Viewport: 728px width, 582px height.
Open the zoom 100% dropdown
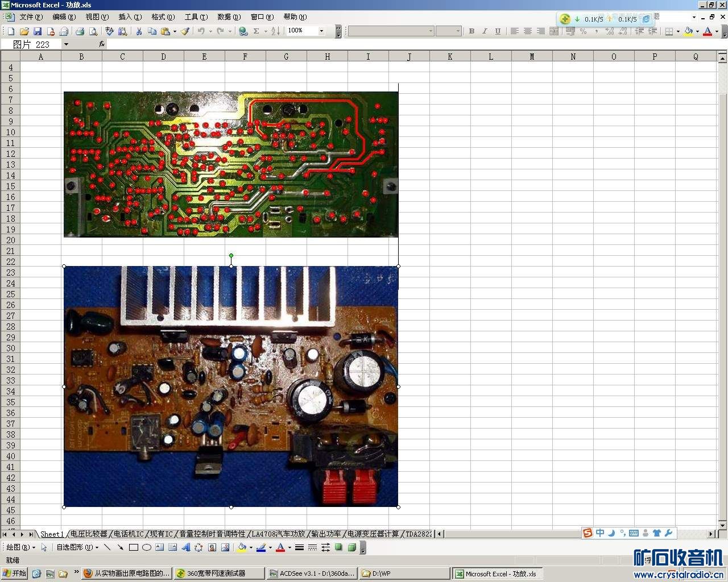point(321,31)
